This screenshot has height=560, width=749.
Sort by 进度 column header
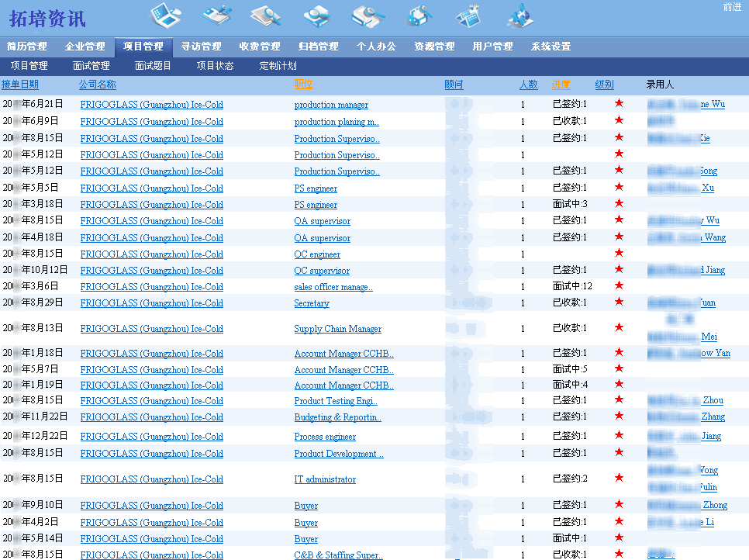coord(561,85)
